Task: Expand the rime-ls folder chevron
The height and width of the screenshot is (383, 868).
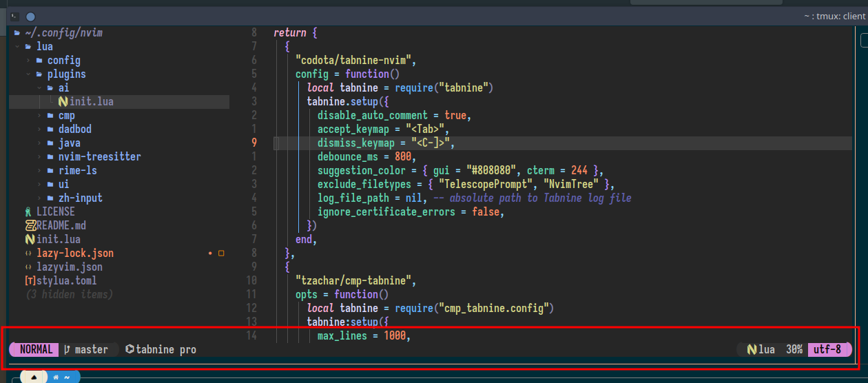Action: pyautogui.click(x=39, y=170)
